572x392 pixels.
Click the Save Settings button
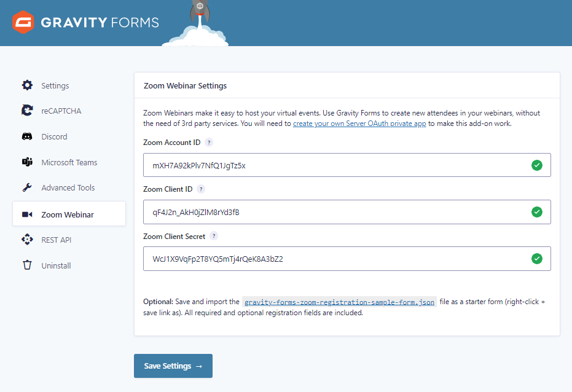[x=173, y=366]
